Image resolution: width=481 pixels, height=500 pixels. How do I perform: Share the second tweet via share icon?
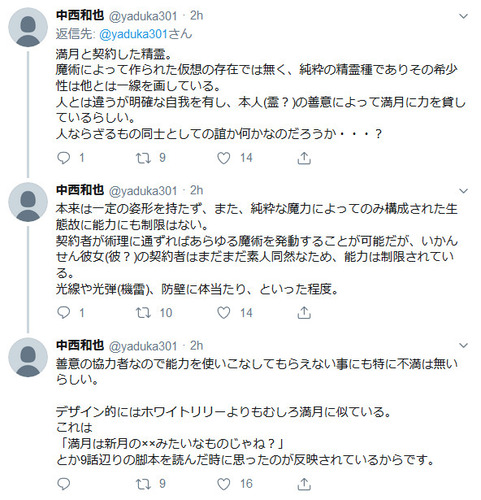point(304,313)
